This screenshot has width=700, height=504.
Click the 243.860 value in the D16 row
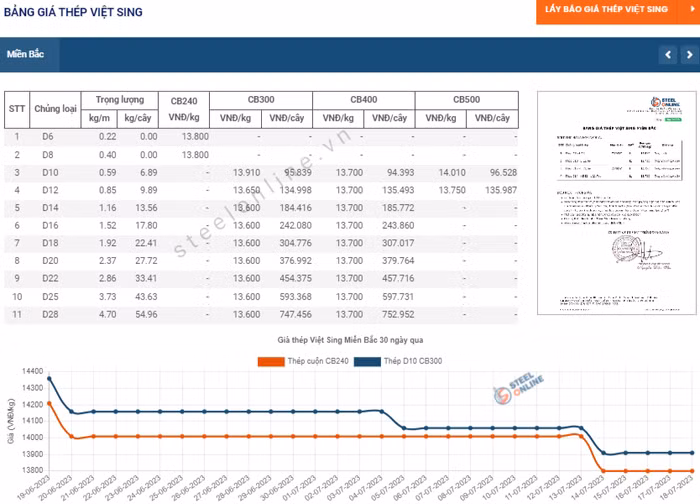click(x=398, y=226)
